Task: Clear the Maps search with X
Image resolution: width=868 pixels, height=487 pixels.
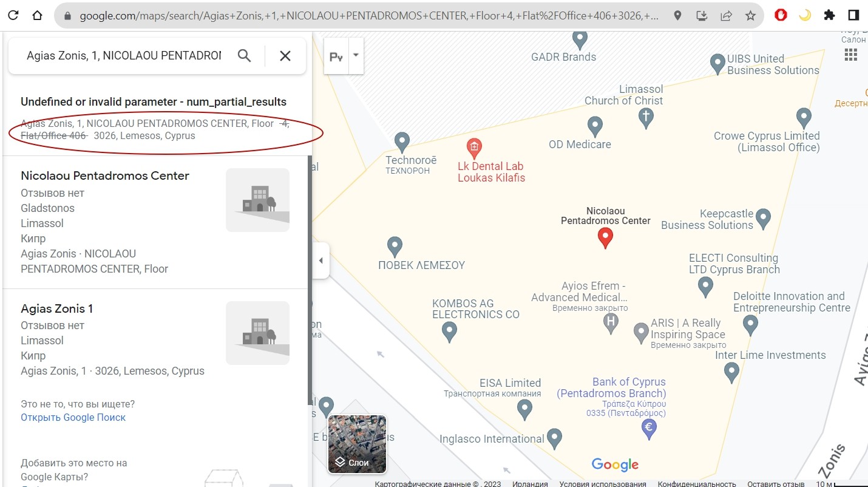Action: [285, 56]
